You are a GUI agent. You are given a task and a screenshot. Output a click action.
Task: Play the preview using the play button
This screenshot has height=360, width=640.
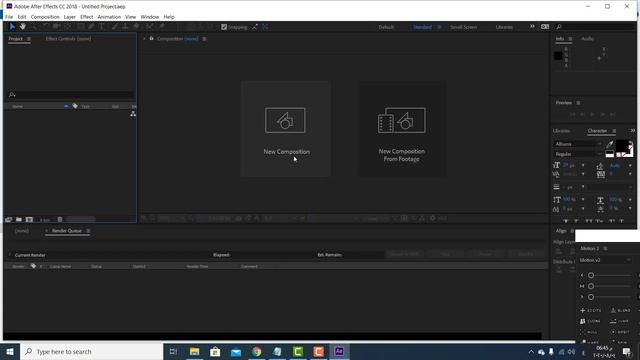[x=592, y=114]
